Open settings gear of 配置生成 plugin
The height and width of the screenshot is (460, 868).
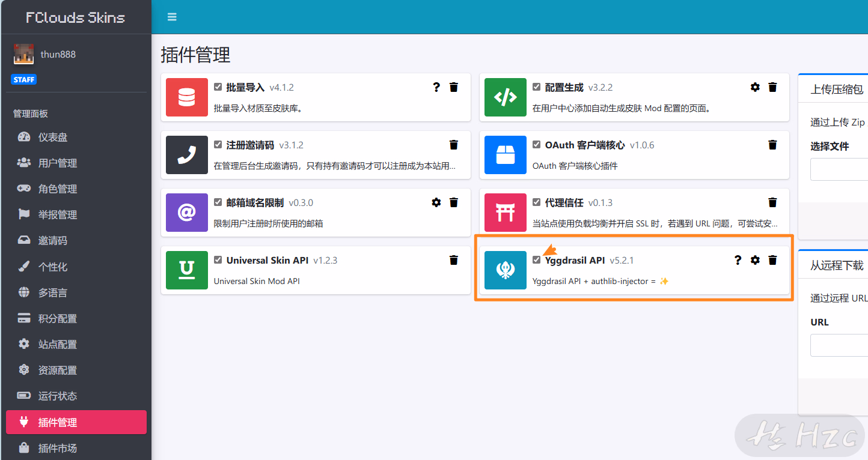click(755, 87)
